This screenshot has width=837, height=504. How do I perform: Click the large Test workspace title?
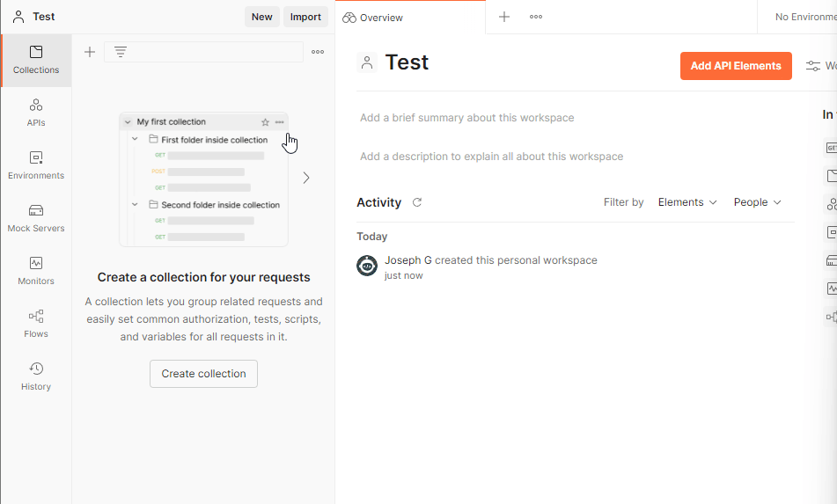pyautogui.click(x=407, y=62)
